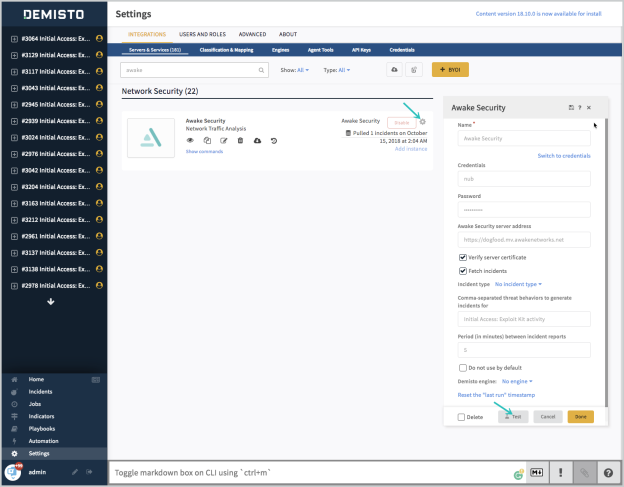624x487 pixels.
Task: Click the BYOI button
Action: 450,70
